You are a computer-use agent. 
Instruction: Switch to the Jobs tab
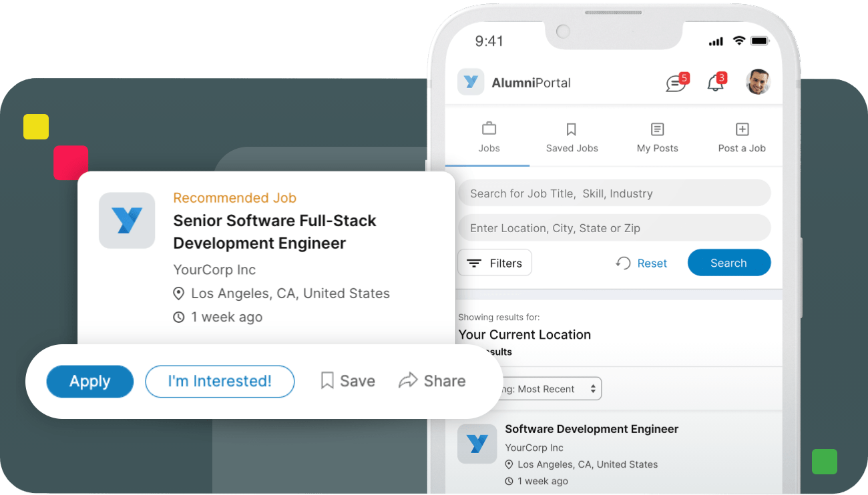489,137
